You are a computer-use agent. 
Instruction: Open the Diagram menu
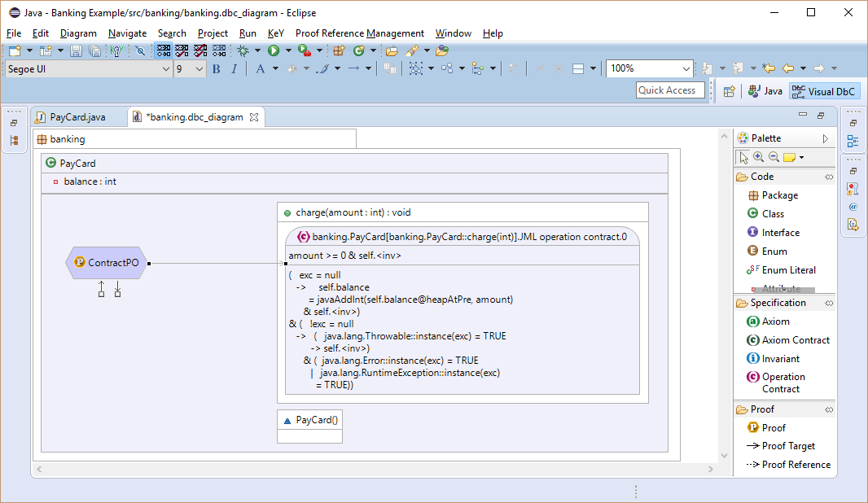click(x=79, y=33)
